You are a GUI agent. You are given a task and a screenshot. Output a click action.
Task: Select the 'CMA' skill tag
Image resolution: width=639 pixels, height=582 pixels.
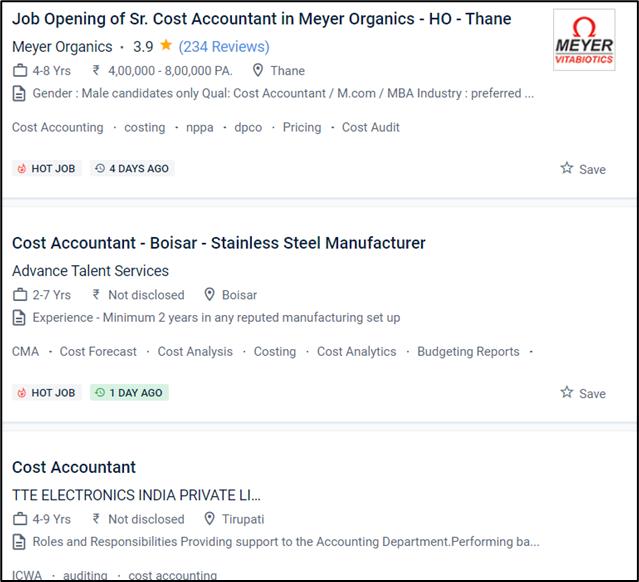[25, 352]
